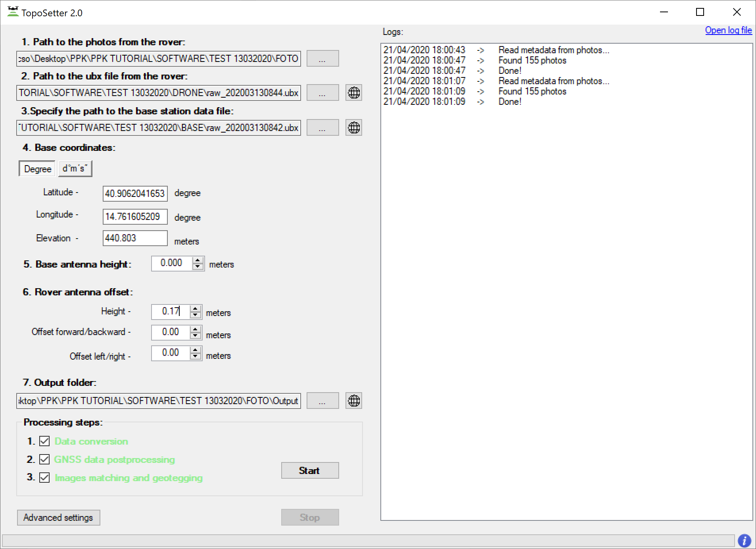The height and width of the screenshot is (549, 756).
Task: Toggle the Data conversion checkbox
Action: (x=45, y=441)
